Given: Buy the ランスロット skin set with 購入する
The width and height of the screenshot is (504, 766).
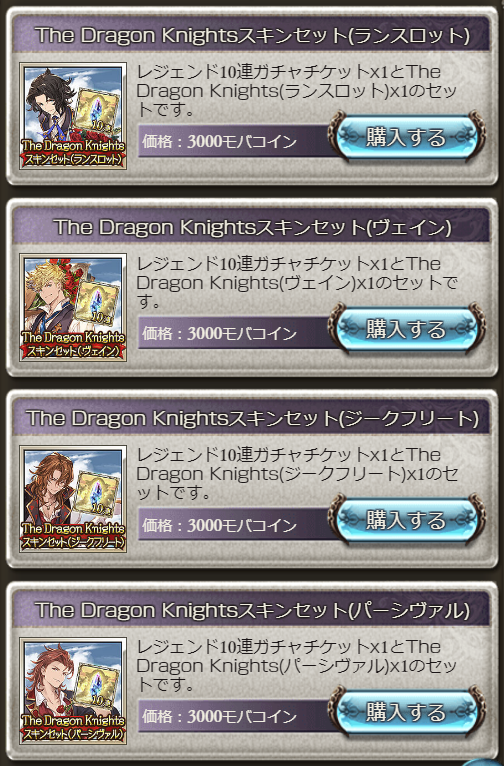Looking at the screenshot, I should pos(407,137).
